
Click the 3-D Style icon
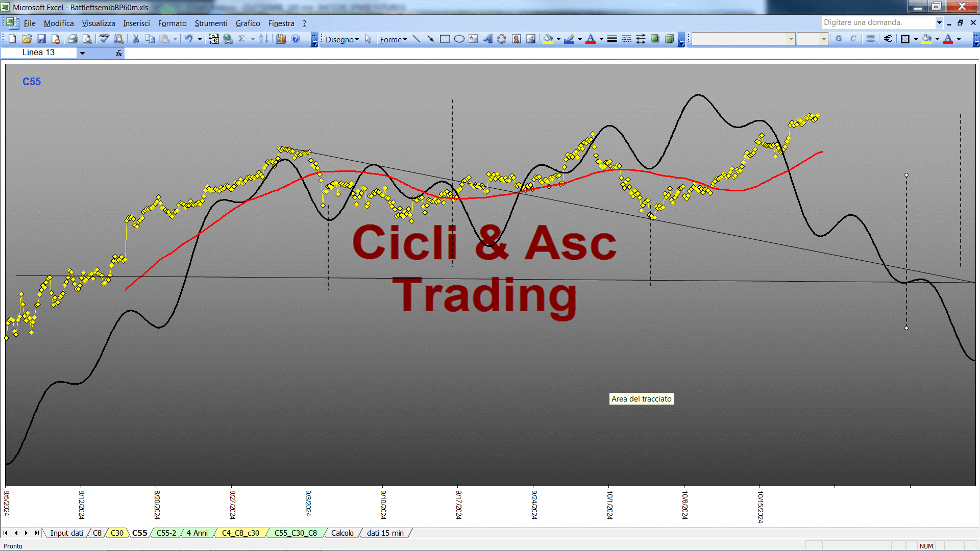(669, 39)
